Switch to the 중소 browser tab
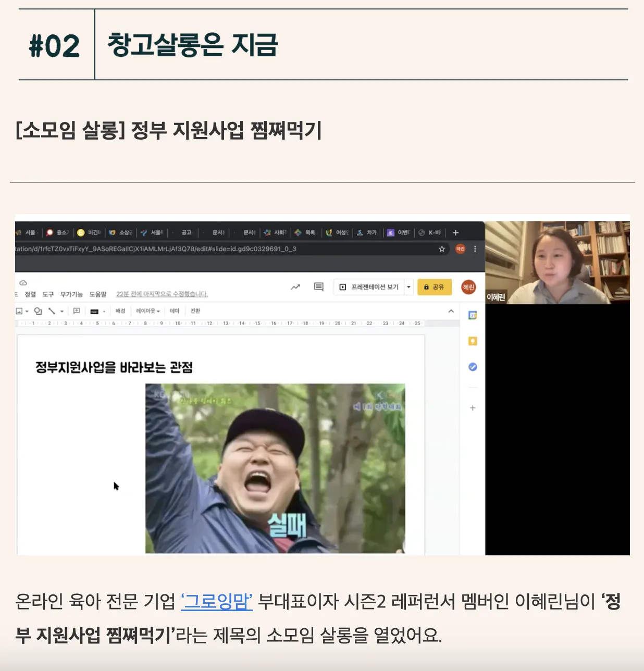The width and height of the screenshot is (644, 671). [58, 232]
